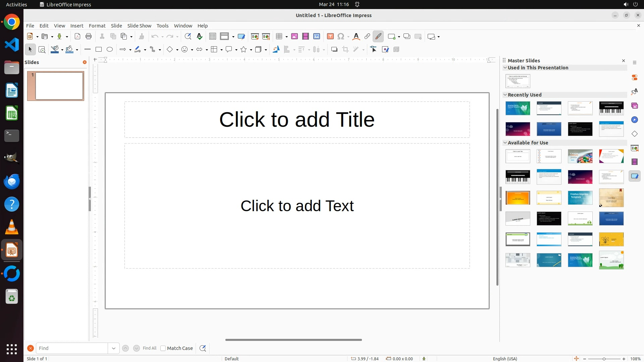Image resolution: width=644 pixels, height=362 pixels.
Task: Click the Display Grid toolbar icon
Action: [212, 37]
